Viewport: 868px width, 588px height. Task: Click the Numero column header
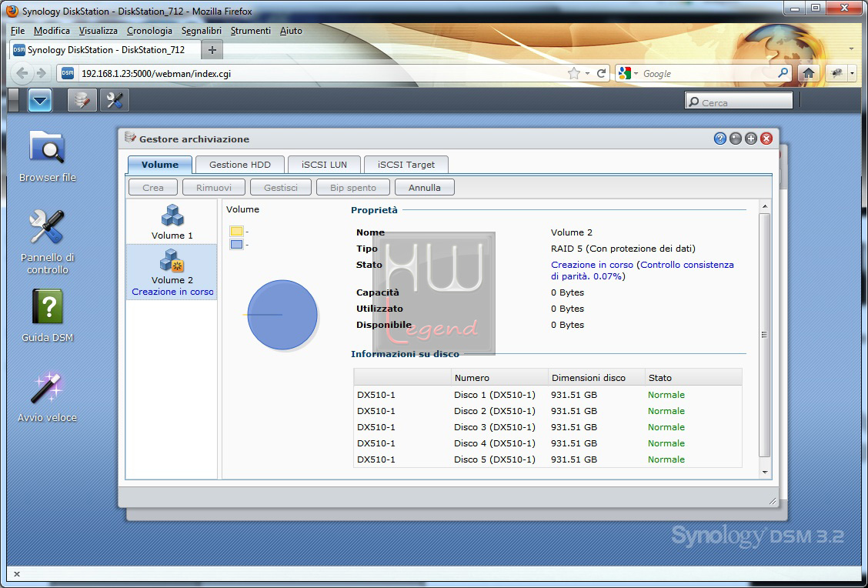pos(499,378)
